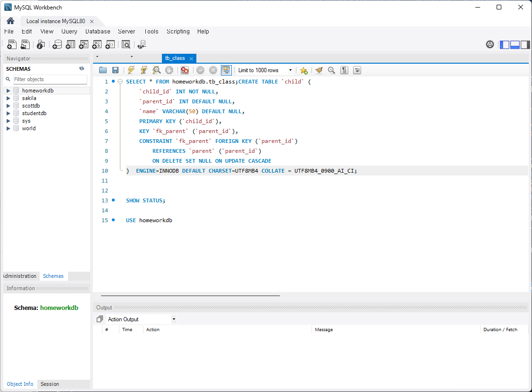
Task: Select Local instance MySQL80 tab
Action: point(56,21)
